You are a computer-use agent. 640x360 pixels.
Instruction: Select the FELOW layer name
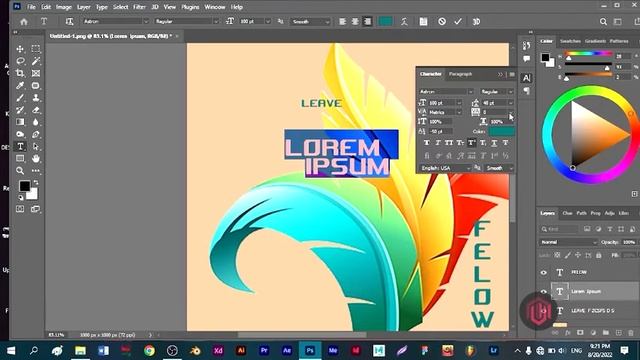[579, 272]
